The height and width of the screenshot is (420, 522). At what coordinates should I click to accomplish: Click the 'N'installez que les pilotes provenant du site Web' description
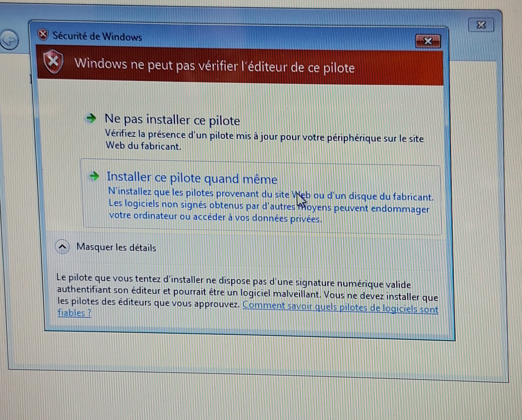tap(271, 205)
